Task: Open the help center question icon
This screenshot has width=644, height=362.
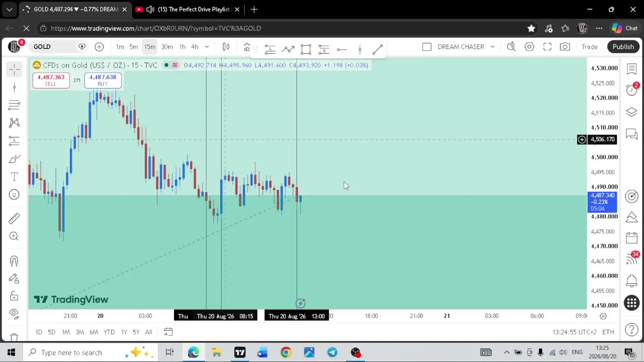Action: (631, 330)
